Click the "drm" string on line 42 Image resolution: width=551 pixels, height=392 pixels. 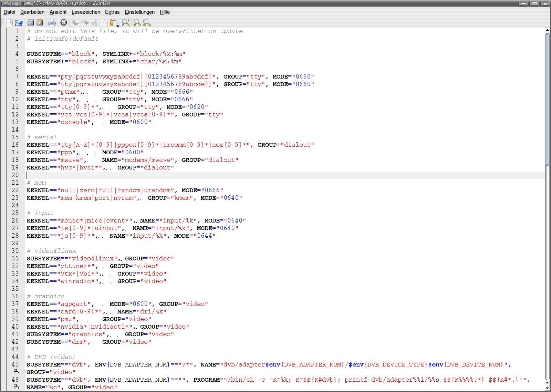point(77,342)
